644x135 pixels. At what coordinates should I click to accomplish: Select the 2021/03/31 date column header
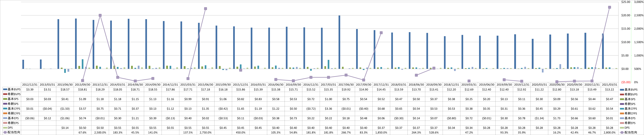[x=609, y=85]
